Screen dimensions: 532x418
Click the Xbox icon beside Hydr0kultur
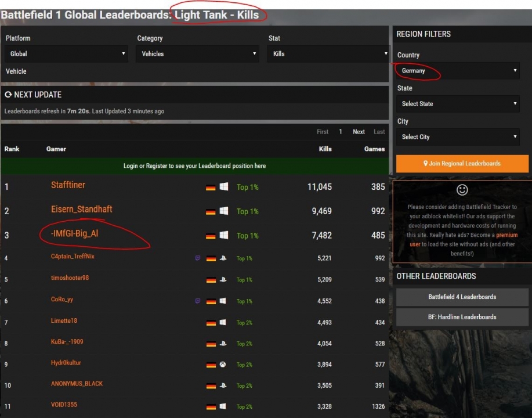223,365
